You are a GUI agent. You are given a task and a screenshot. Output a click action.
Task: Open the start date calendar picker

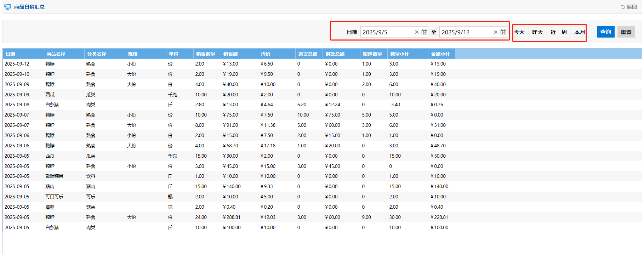click(x=424, y=32)
